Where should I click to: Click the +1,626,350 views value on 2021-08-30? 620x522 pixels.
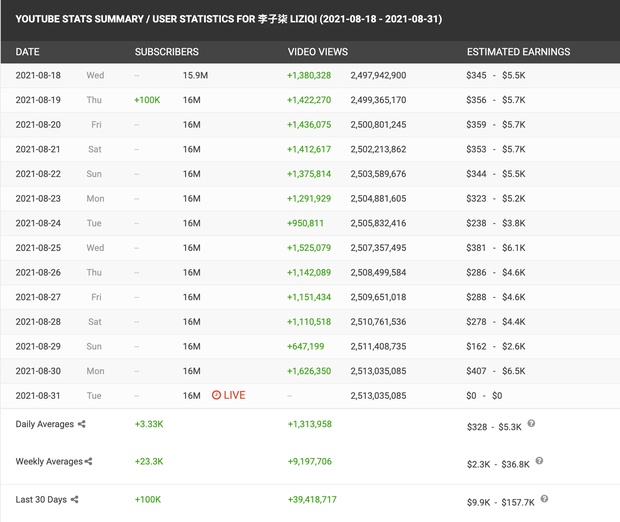tap(309, 371)
